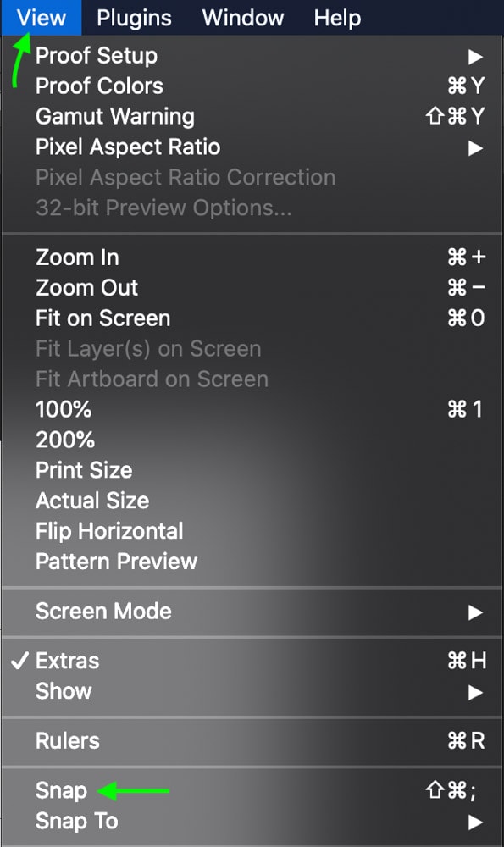Toggle the Extras checkmark option
Screen dimensions: 504x847
[x=252, y=661]
